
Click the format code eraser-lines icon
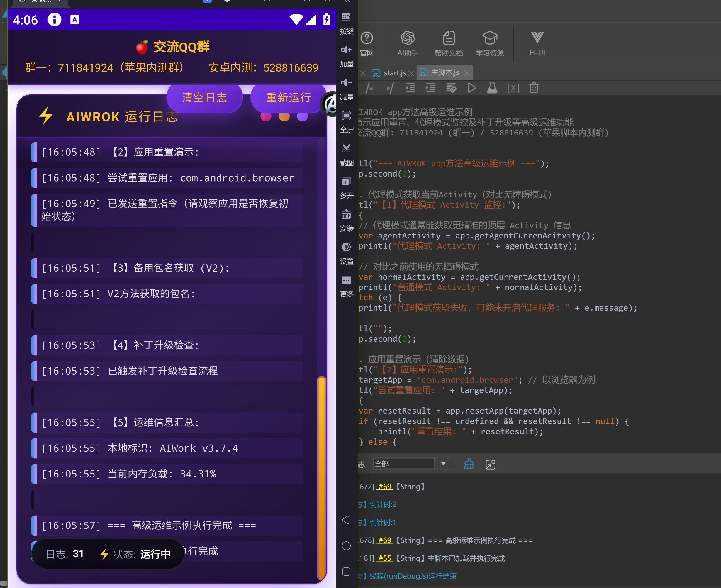coord(451,88)
